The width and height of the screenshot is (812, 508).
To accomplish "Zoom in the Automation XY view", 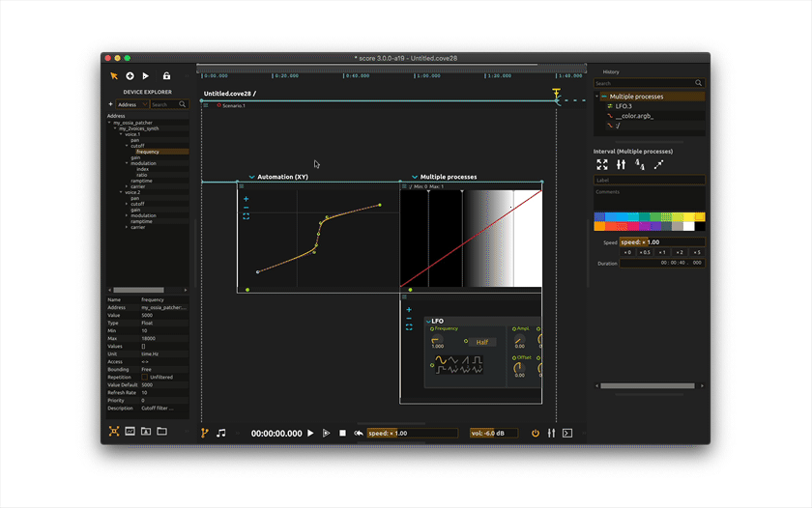I will 246,199.
